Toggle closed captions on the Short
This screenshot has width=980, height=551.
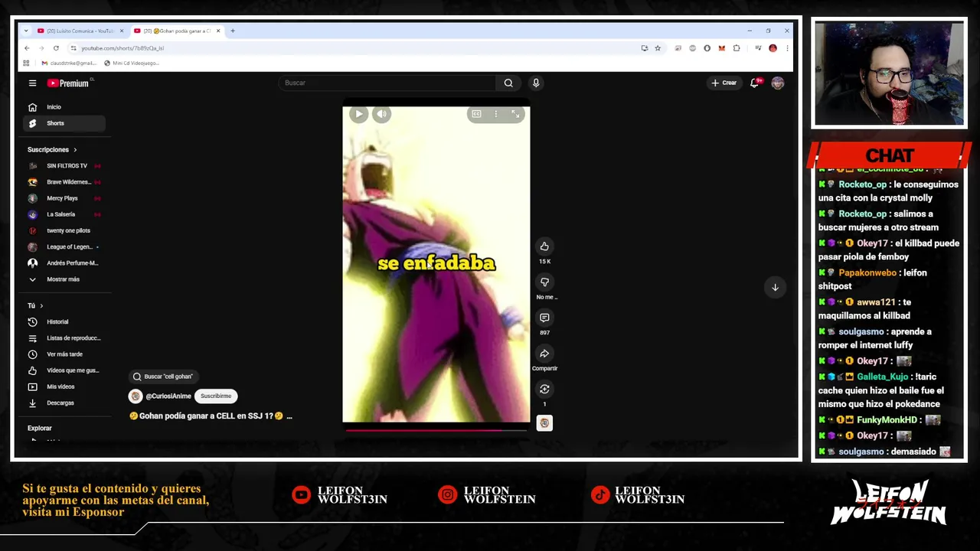[x=476, y=114]
